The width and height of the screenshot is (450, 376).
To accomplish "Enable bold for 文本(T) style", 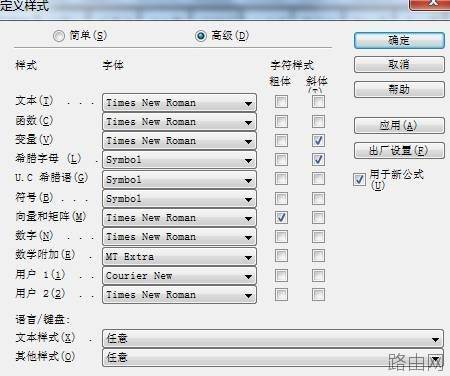I will point(281,102).
